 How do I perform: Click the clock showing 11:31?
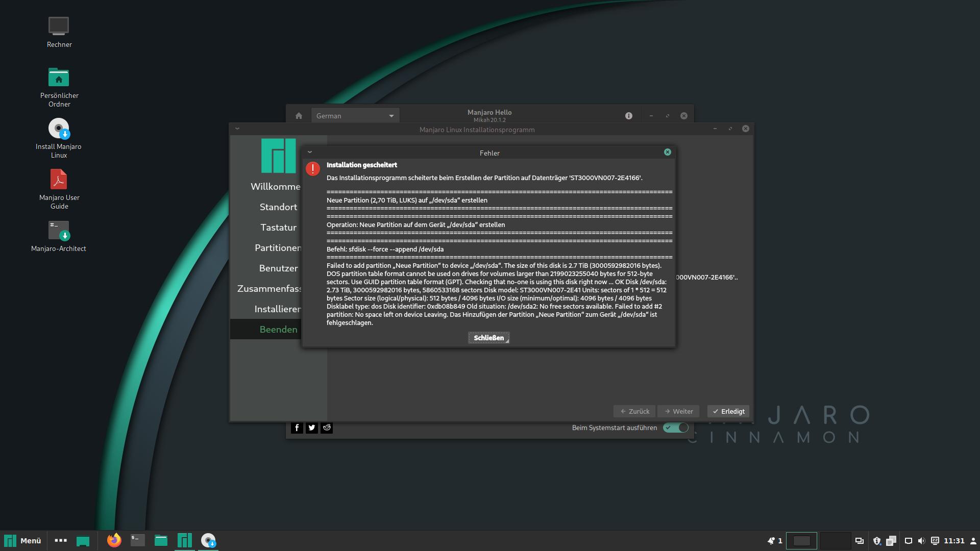tap(953, 541)
